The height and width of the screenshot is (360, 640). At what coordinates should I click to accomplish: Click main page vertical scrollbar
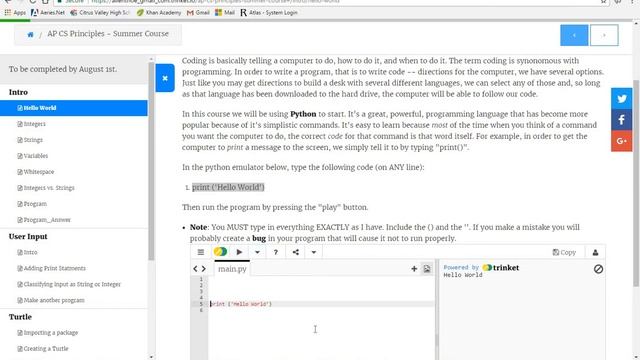tap(636, 184)
